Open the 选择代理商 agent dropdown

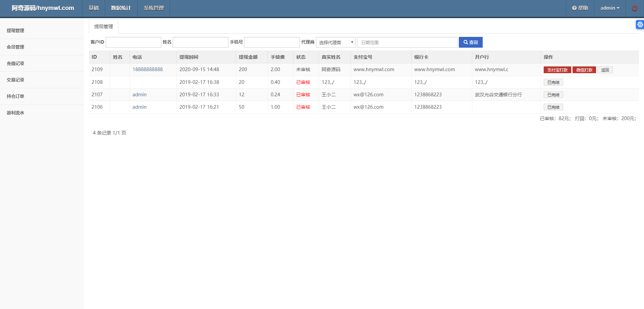click(335, 42)
